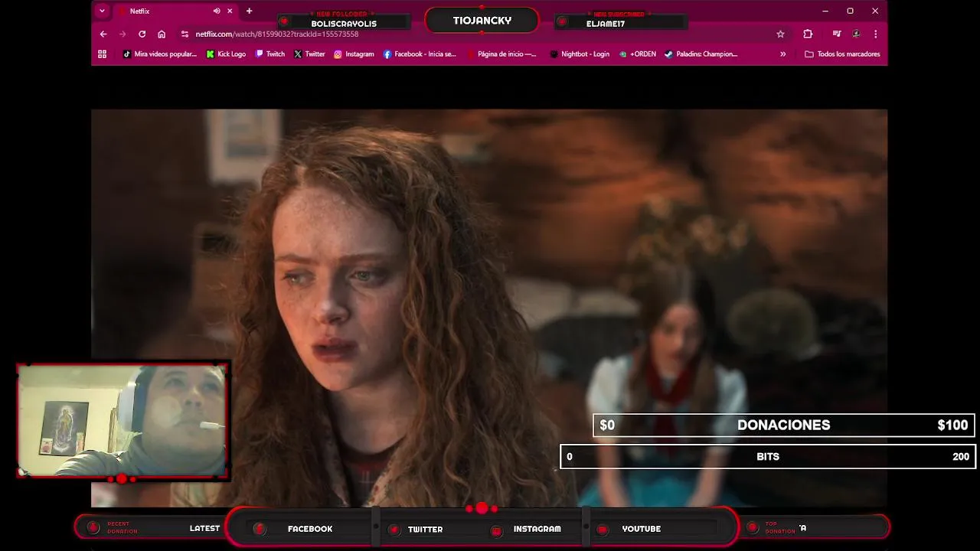Open 'Facebook - Inicia se...' bookmark

pyautogui.click(x=420, y=54)
